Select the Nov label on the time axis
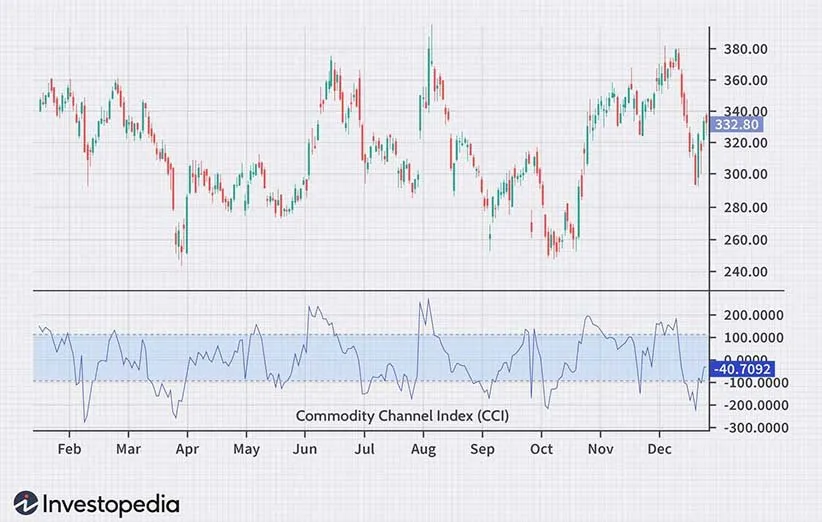Image resolution: width=822 pixels, height=522 pixels. click(600, 450)
